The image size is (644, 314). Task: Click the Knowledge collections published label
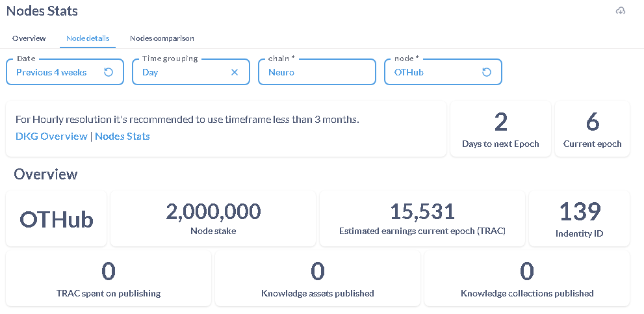[x=527, y=293]
